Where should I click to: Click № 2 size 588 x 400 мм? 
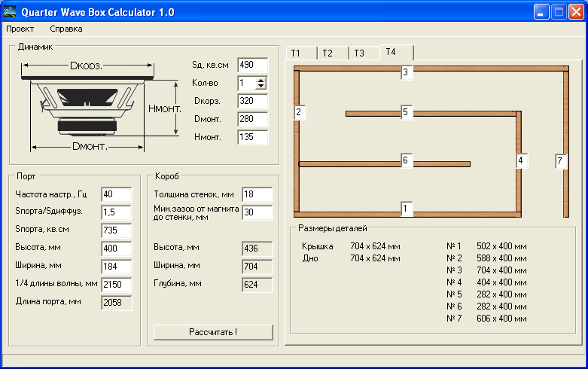pyautogui.click(x=501, y=258)
